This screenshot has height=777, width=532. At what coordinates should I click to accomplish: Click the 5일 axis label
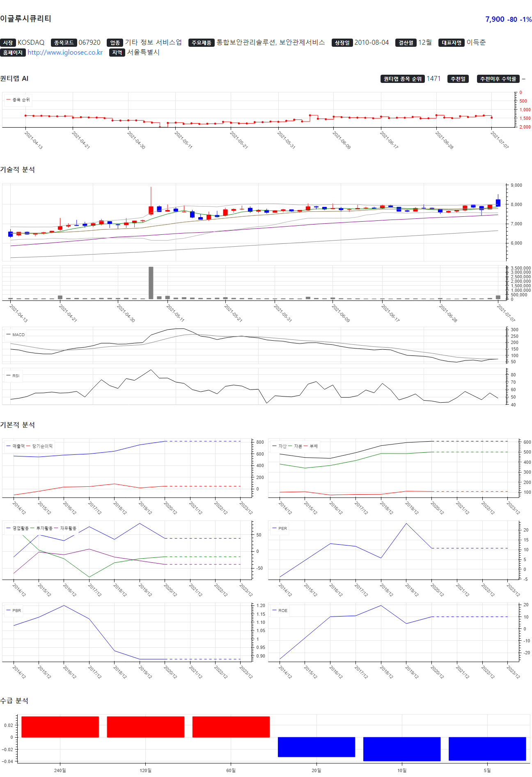[487, 770]
